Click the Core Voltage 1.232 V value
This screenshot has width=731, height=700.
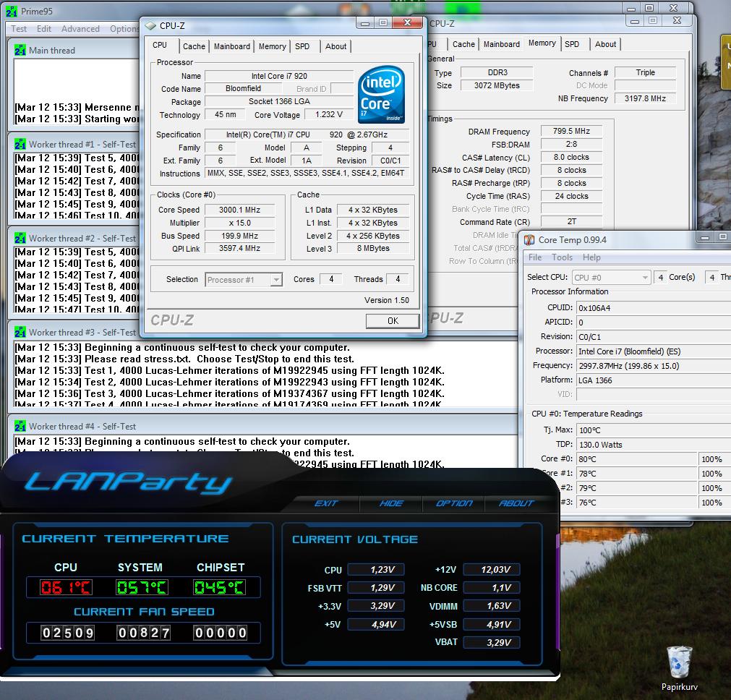[329, 114]
